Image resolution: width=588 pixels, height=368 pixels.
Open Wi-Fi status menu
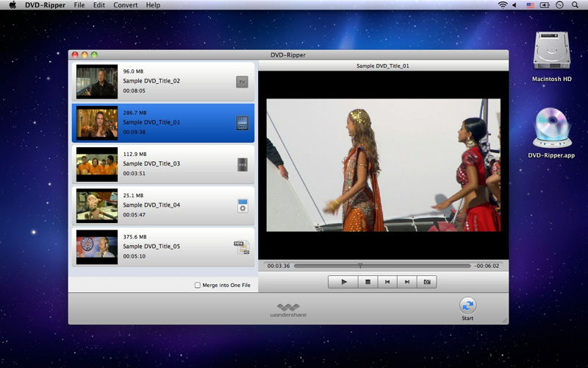point(503,5)
